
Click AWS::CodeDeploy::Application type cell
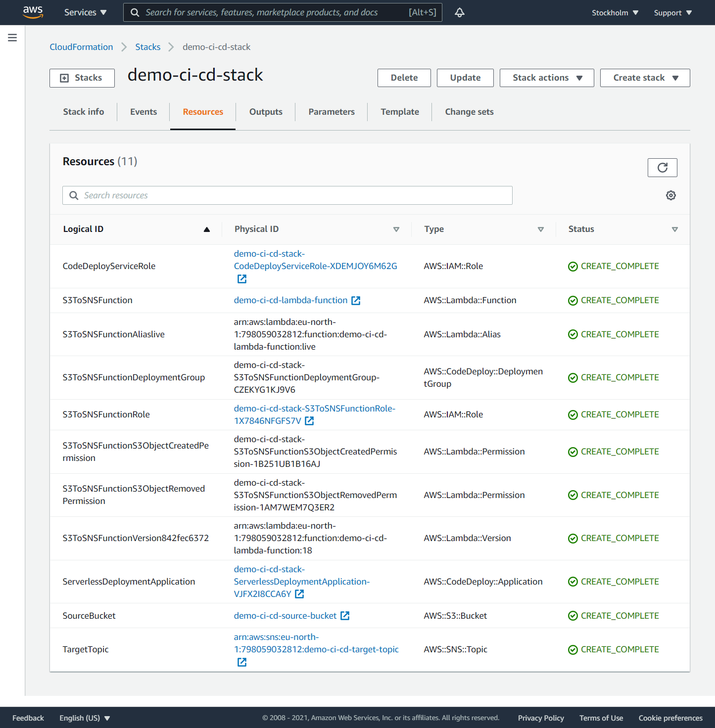click(483, 582)
